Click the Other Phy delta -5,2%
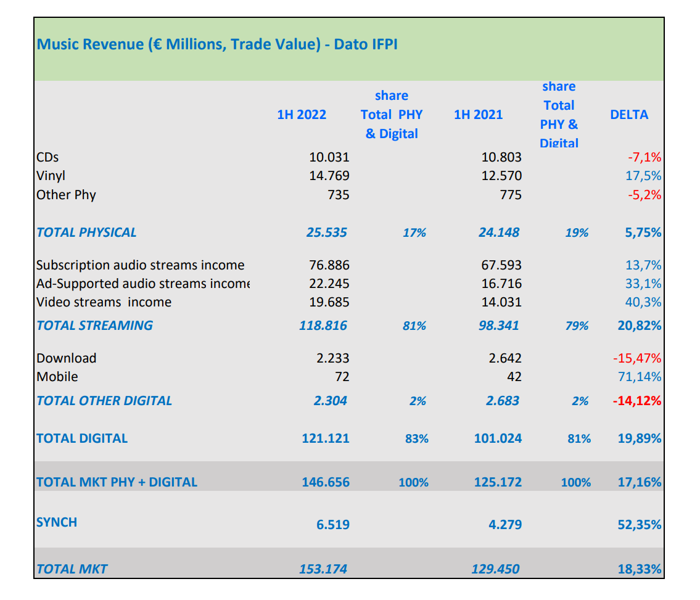This screenshot has width=700, height=600. point(644,195)
